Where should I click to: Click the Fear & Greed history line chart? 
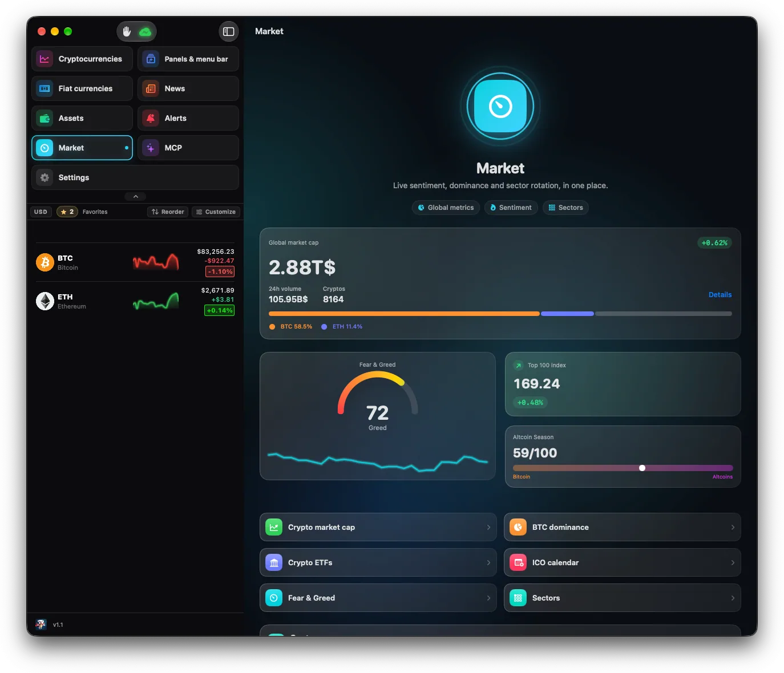tap(378, 461)
